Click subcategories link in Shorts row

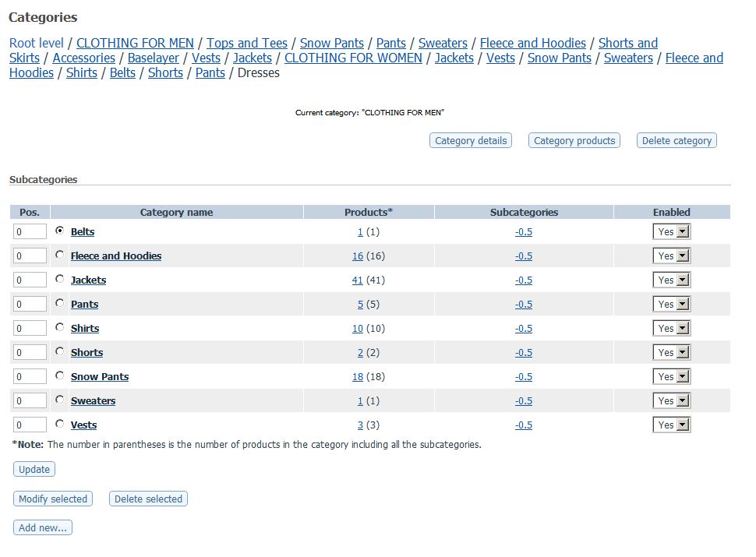(524, 353)
